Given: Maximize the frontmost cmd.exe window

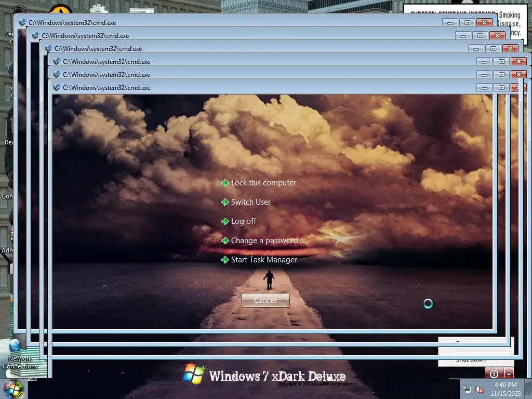Looking at the screenshot, I should click(501, 88).
